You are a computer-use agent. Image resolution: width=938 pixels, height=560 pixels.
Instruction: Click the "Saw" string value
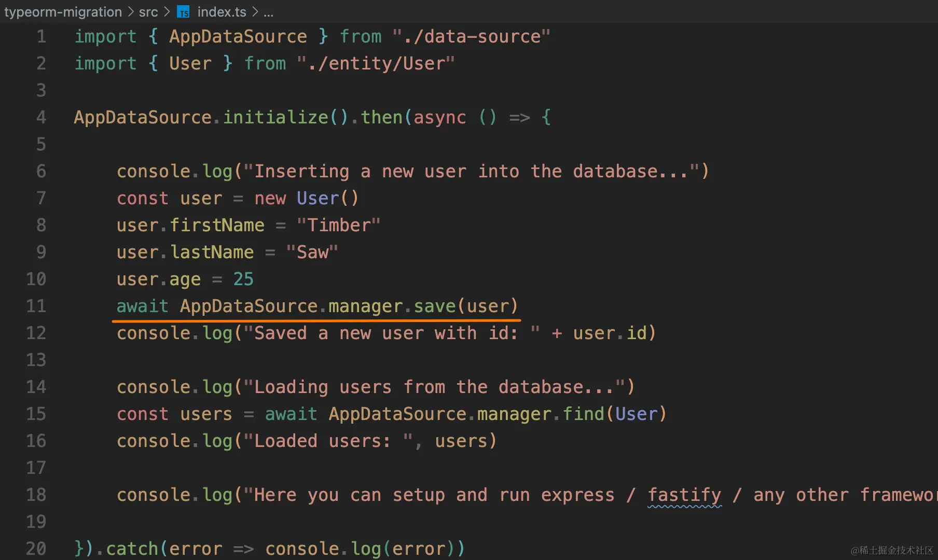click(x=312, y=252)
